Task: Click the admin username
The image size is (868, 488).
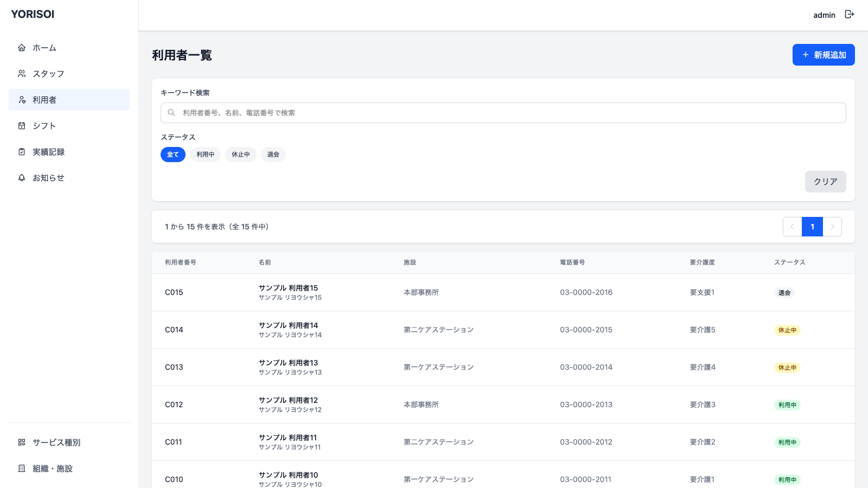Action: (x=824, y=15)
